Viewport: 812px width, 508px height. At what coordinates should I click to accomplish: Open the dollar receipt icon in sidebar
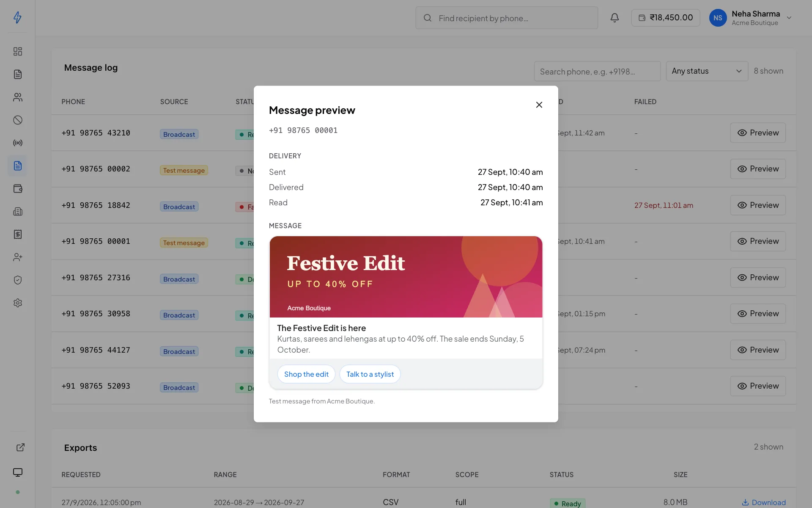coord(17,234)
